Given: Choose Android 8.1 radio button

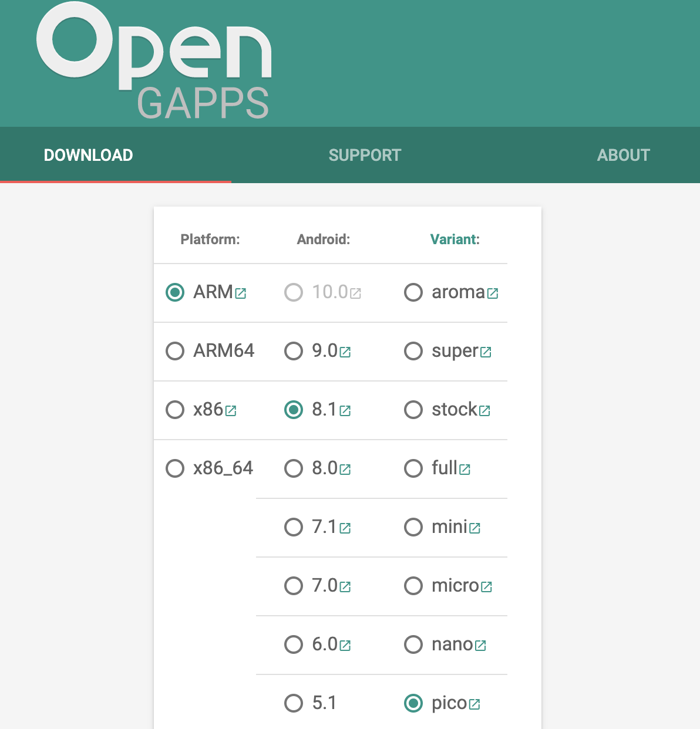Looking at the screenshot, I should click(x=294, y=410).
